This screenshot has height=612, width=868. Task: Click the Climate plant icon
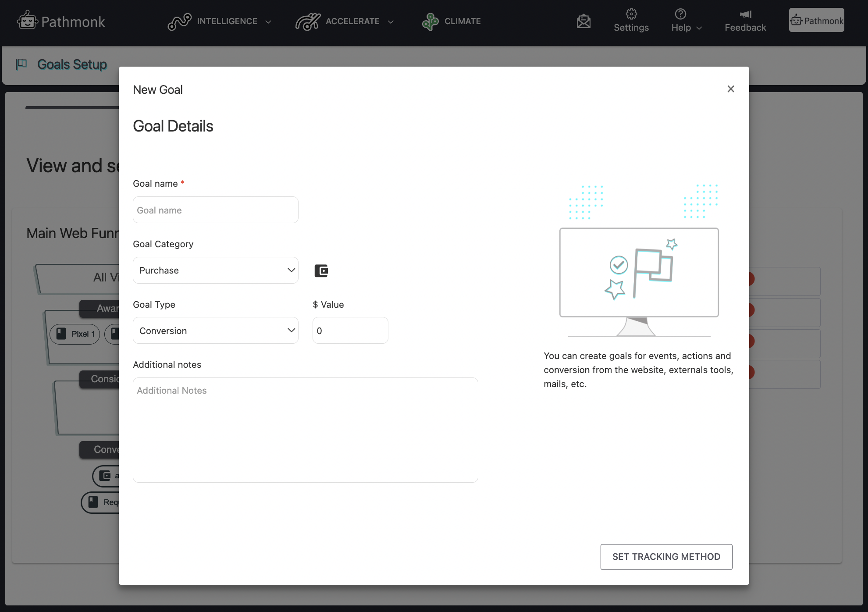430,21
